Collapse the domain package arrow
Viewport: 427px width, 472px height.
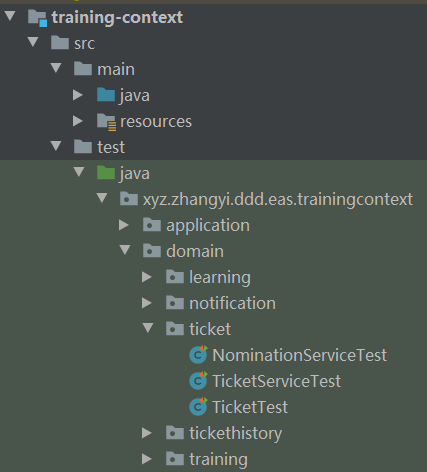(x=125, y=250)
